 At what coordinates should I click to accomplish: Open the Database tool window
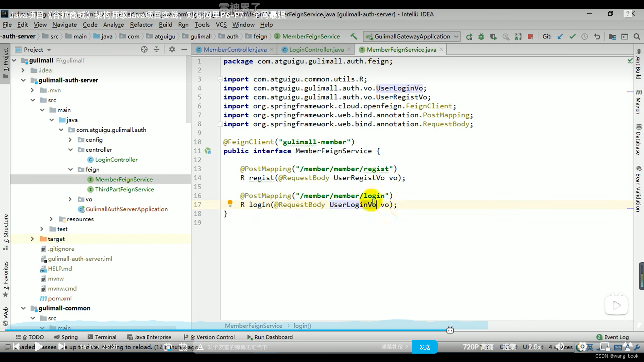point(639,139)
